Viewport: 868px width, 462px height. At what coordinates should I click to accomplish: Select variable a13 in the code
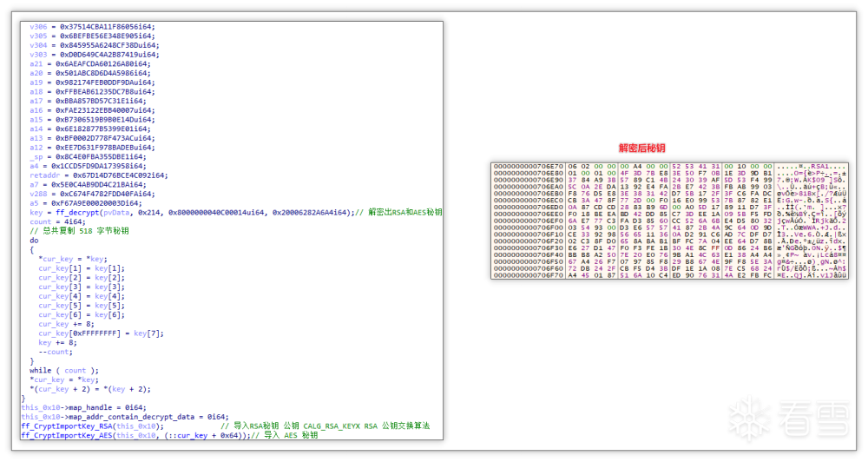click(36, 138)
